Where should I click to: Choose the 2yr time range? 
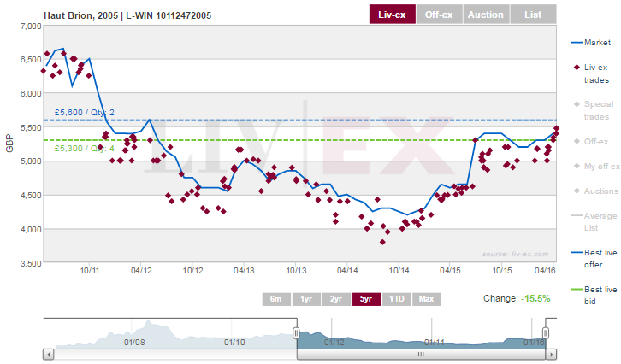[336, 299]
